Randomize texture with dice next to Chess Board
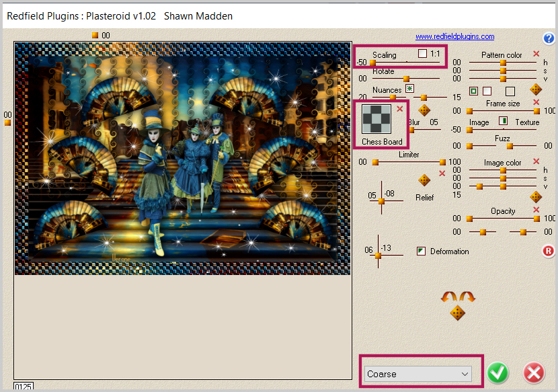Viewport: 558px width, 392px height. point(424,110)
